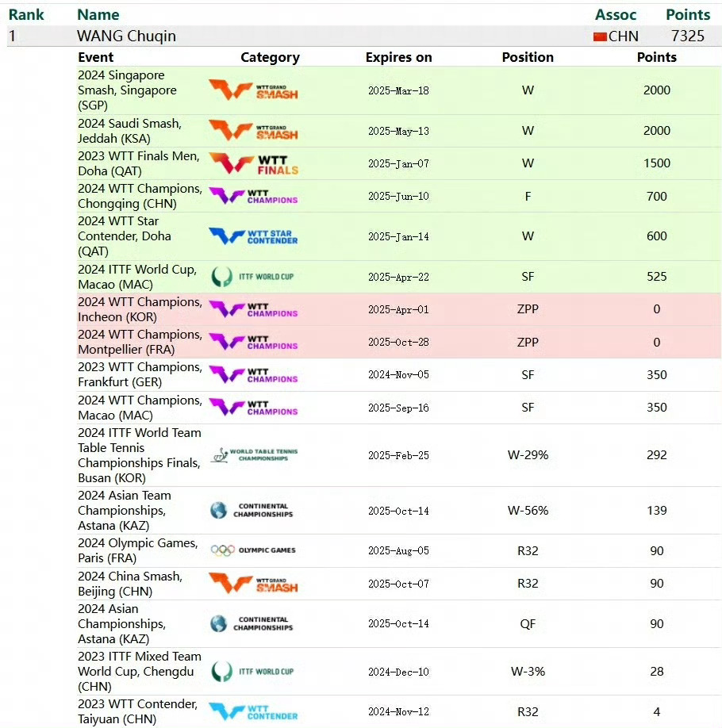722x728 pixels.
Task: Click the WTT Finals logo in Doha row
Action: [x=253, y=163]
